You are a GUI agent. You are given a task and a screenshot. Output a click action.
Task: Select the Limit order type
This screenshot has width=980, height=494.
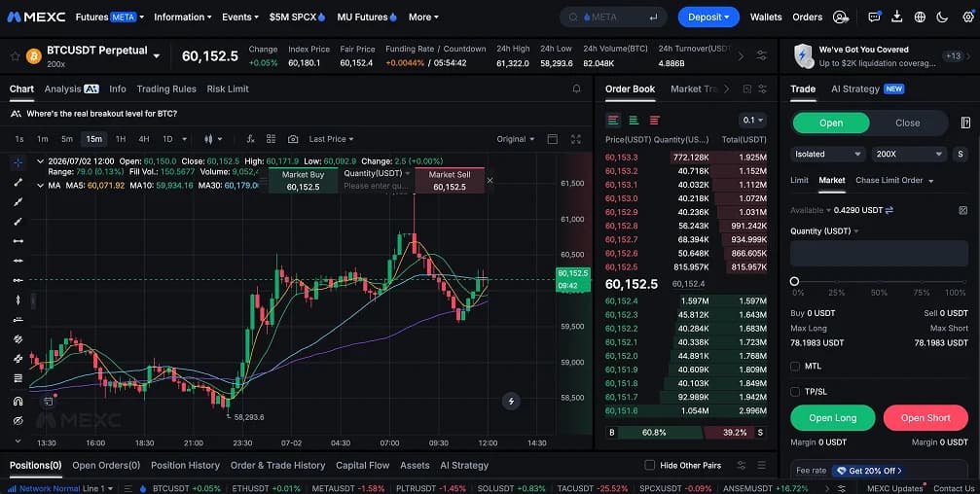tap(799, 180)
